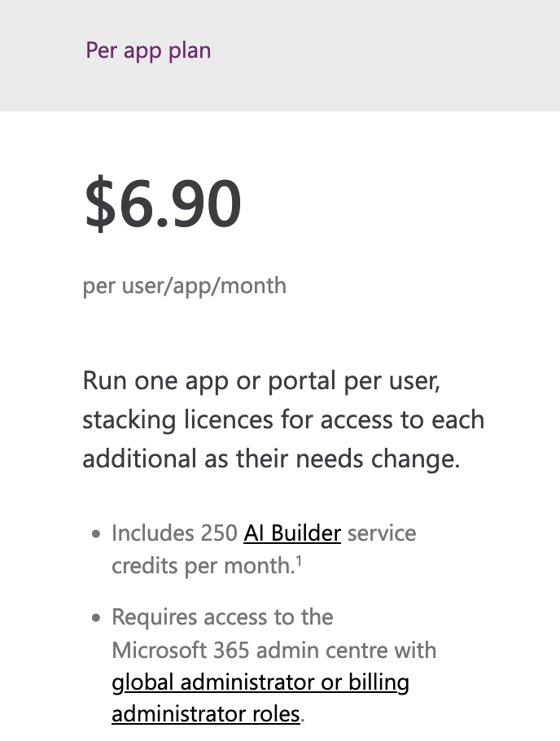The height and width of the screenshot is (741, 560).
Task: Click the 'stacking licences for access' line
Action: [283, 420]
